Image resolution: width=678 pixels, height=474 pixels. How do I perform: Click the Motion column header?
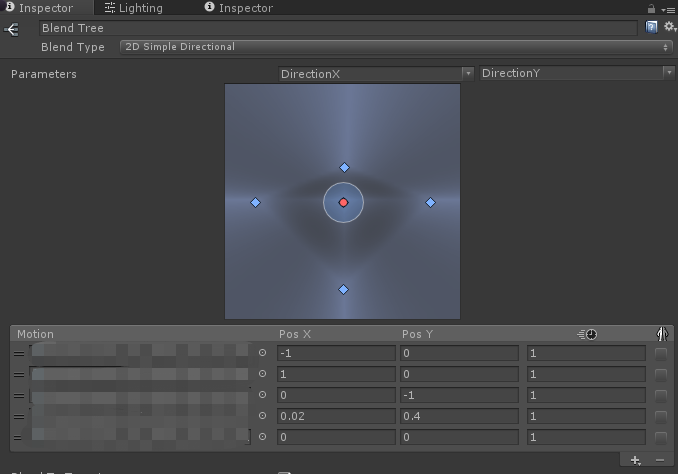click(35, 334)
